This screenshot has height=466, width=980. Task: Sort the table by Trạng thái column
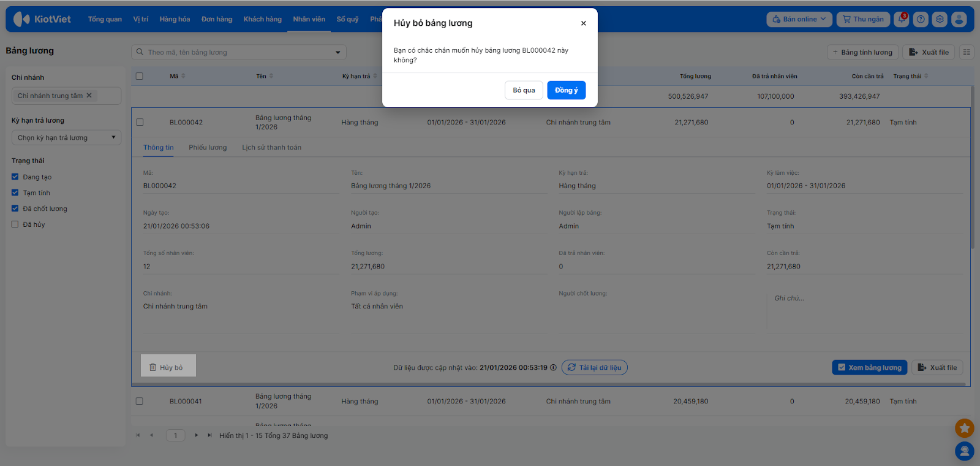coord(926,76)
